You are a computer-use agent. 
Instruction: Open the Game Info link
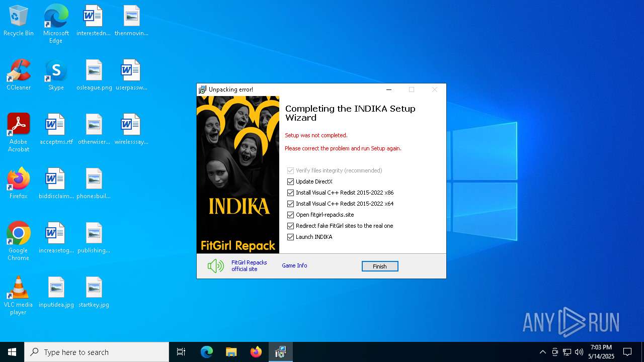(x=294, y=265)
